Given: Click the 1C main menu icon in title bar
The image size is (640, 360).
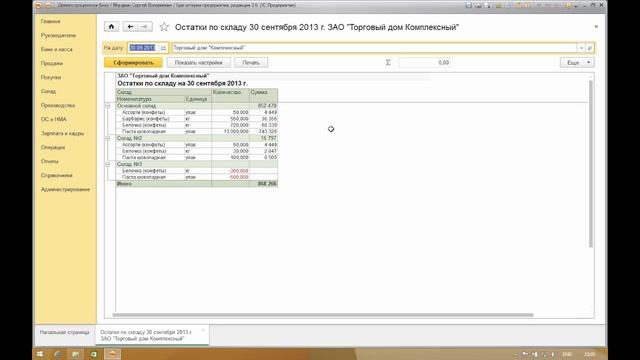Looking at the screenshot, I should (x=38, y=5).
